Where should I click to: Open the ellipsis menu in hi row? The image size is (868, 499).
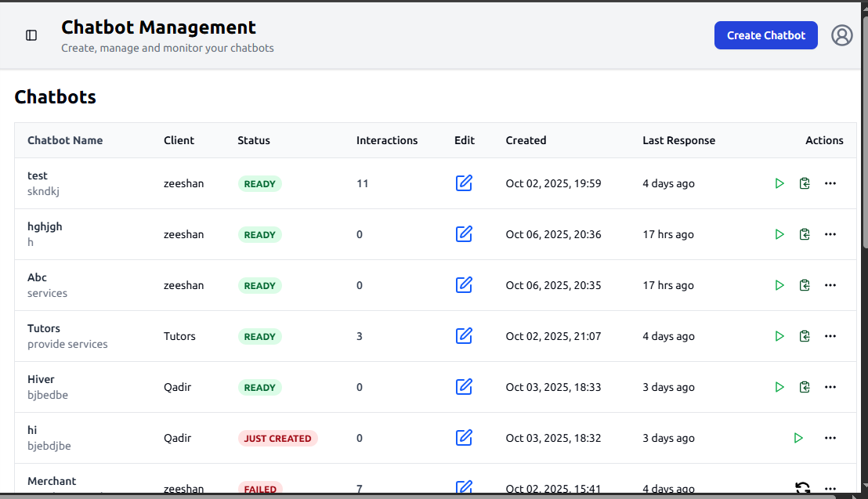click(830, 438)
